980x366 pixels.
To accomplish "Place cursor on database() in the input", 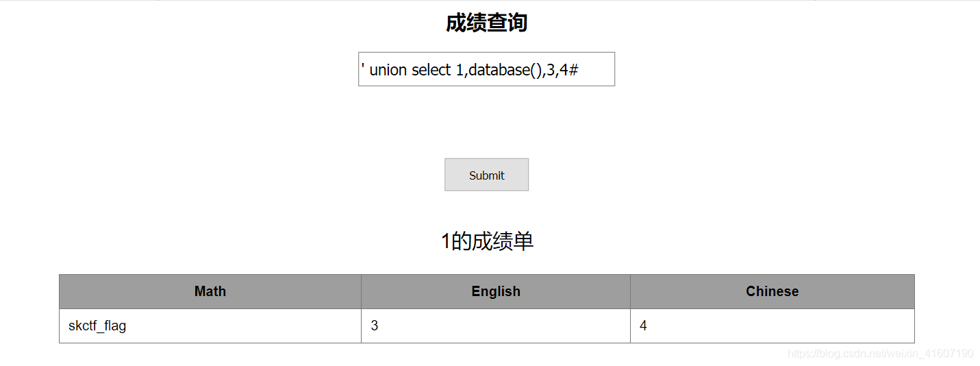I will click(505, 70).
